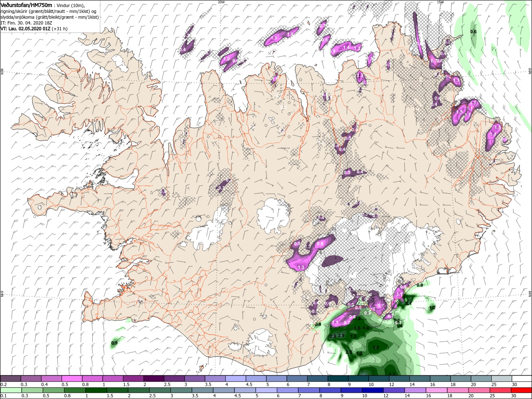Click the light lavender 4 snow legend swatch
The height and width of the screenshot is (399, 532).
(x=235, y=379)
